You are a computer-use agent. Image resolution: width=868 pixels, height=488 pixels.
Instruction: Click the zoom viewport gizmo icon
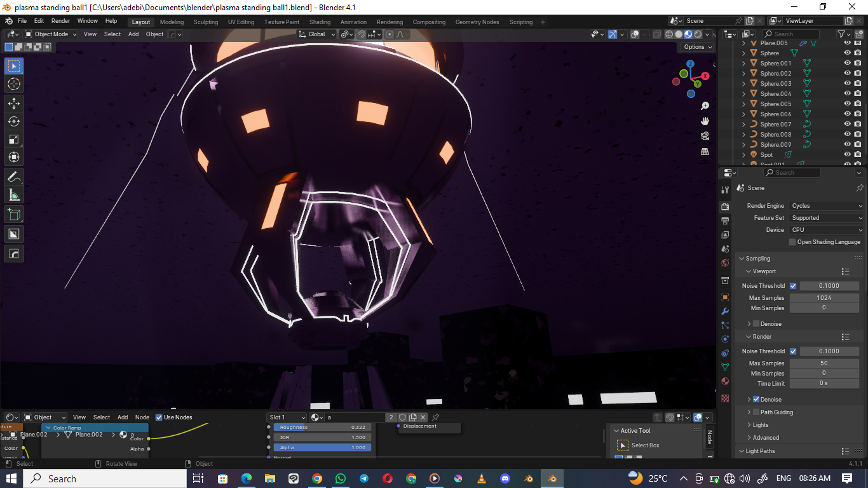point(705,105)
